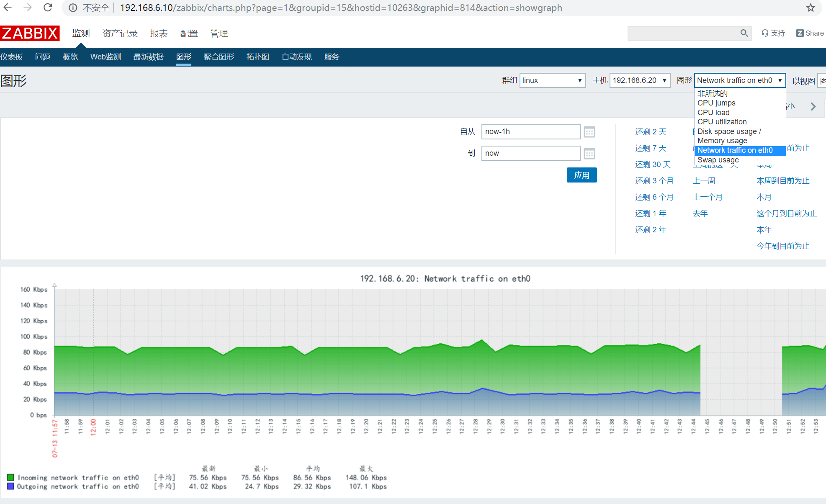826x504 pixels.
Task: Open 监测 main menu
Action: click(x=81, y=33)
